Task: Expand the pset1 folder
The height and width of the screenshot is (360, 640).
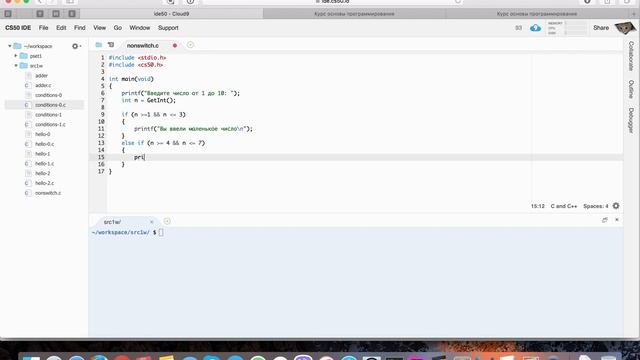Action: 16,56
